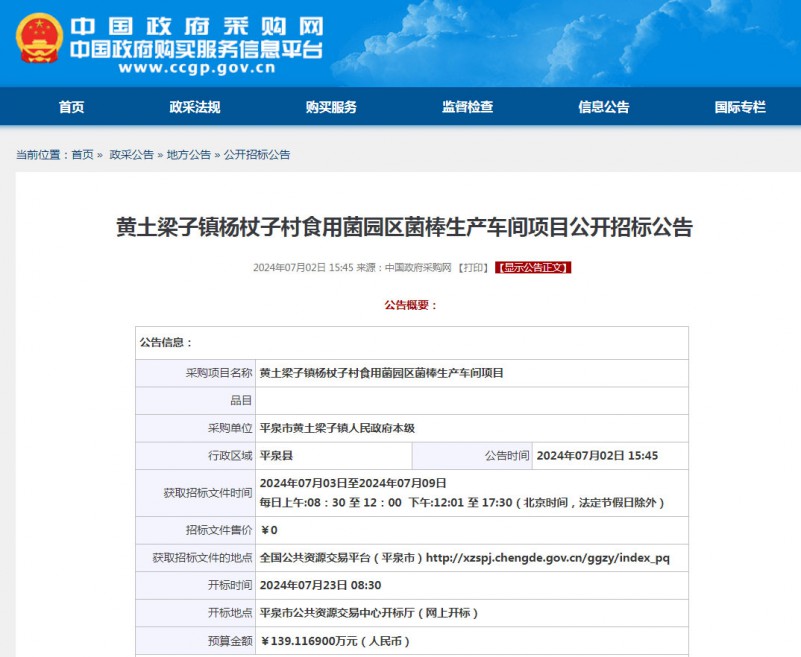This screenshot has width=801, height=657.
Task: Click the 平泉县 region value
Action: [276, 456]
